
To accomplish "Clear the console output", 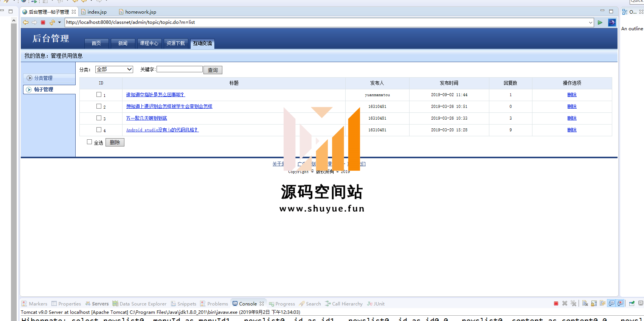I will (585, 303).
